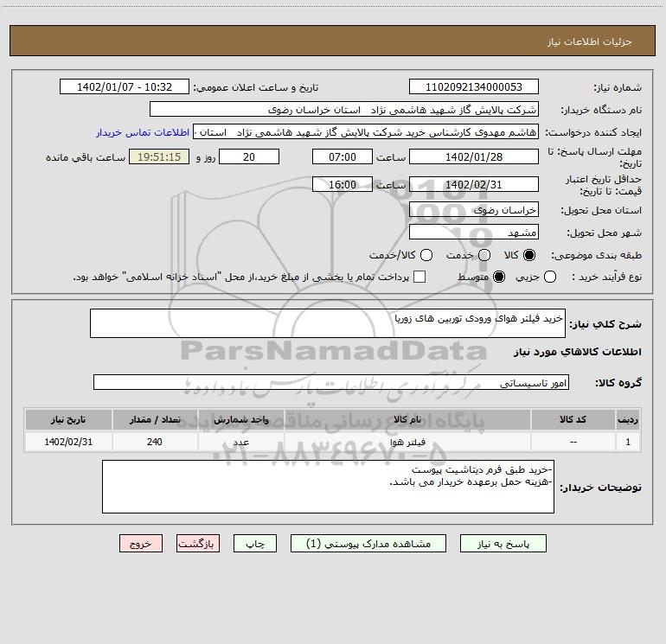Select the کالا/خدمت radio button
The width and height of the screenshot is (666, 644).
(426, 255)
